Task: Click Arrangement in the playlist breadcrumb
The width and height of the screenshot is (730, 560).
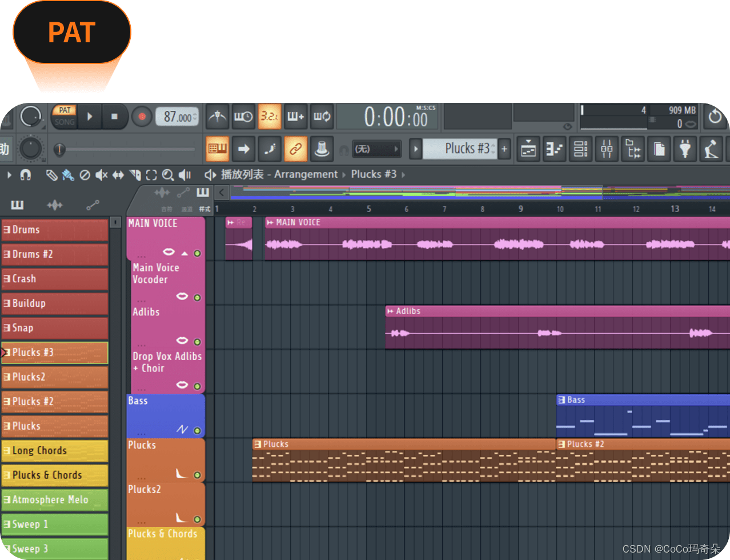Action: click(306, 174)
